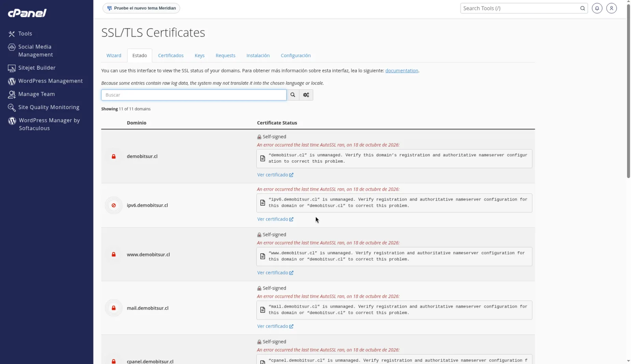Viewport: 631px width, 364px height.
Task: Open Ver certificado for www.demobitsur.cl
Action: 275,273
